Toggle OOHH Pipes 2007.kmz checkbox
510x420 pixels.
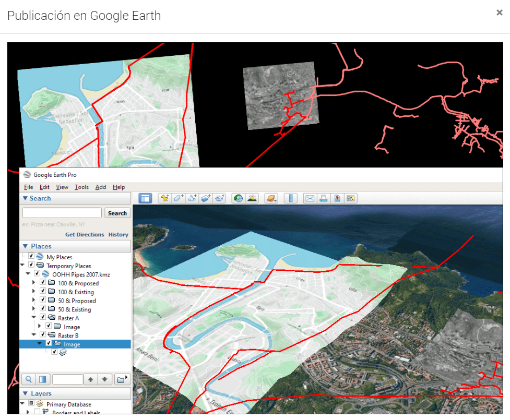(x=37, y=274)
